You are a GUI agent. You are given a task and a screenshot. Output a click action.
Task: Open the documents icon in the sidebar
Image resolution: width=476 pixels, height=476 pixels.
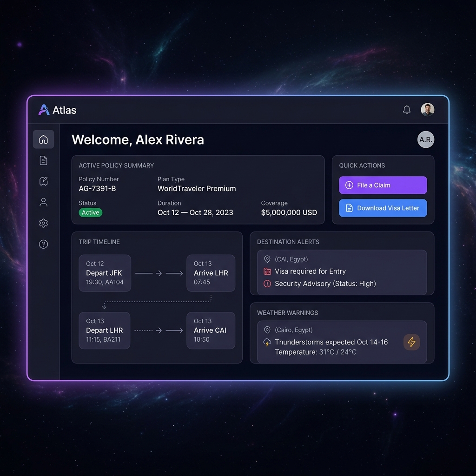click(x=43, y=160)
